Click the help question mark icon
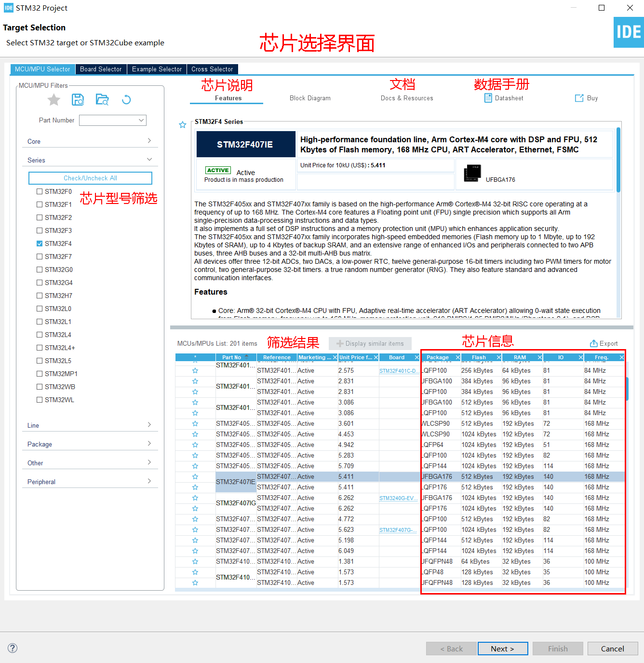This screenshot has height=663, width=644. click(x=13, y=648)
